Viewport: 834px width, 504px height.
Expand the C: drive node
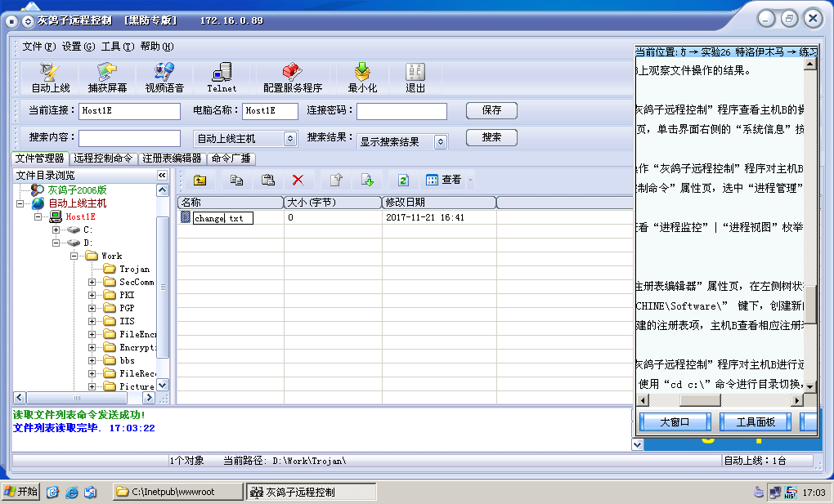point(56,230)
